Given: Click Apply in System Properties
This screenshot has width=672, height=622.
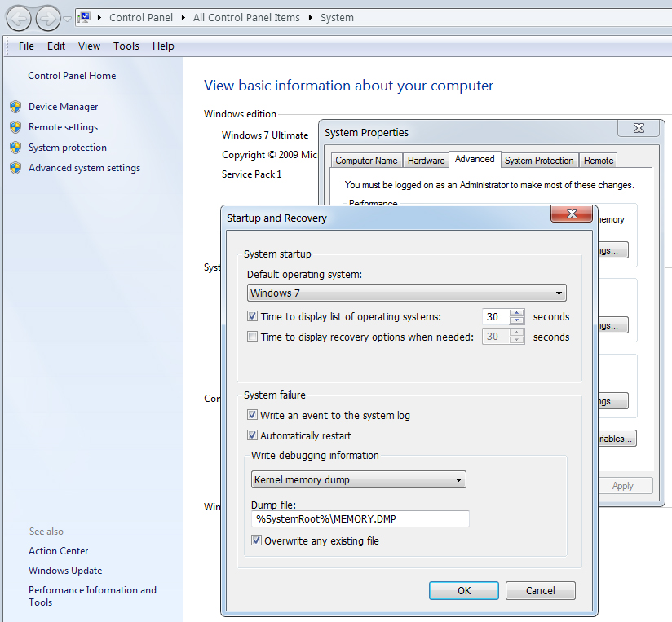Looking at the screenshot, I should pyautogui.click(x=626, y=486).
